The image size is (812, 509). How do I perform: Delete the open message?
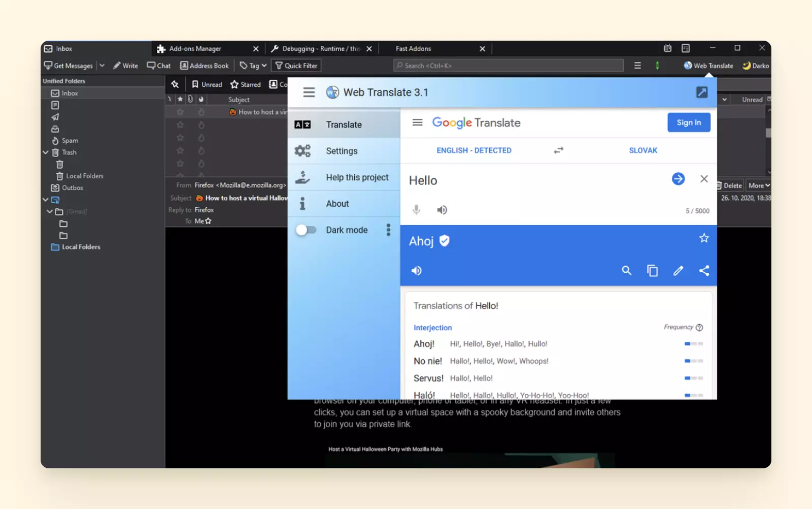pos(730,185)
